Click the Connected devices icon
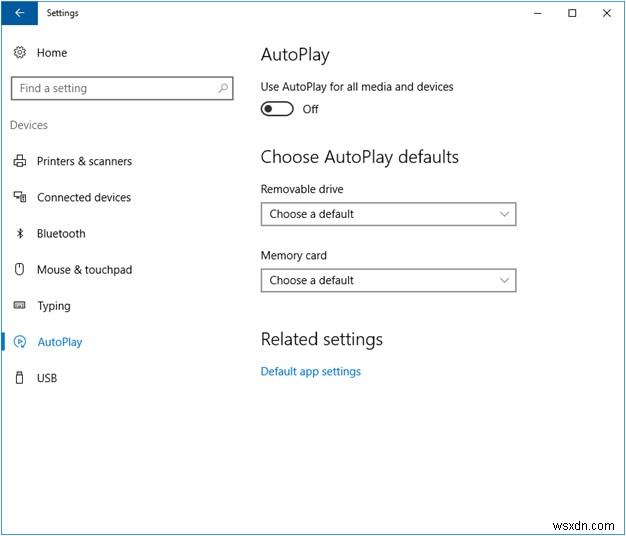The width and height of the screenshot is (626, 536). point(20,197)
